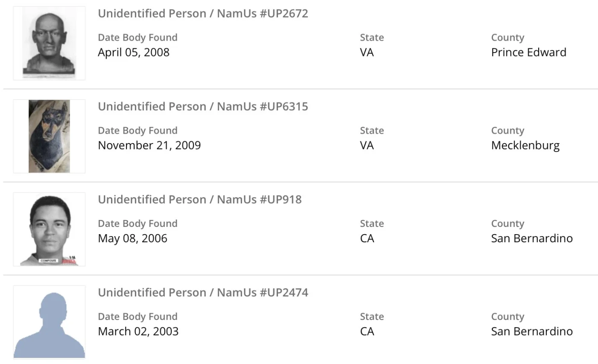Select the March 02, 2003 found date
Viewport: 598px width, 364px height.
138,332
